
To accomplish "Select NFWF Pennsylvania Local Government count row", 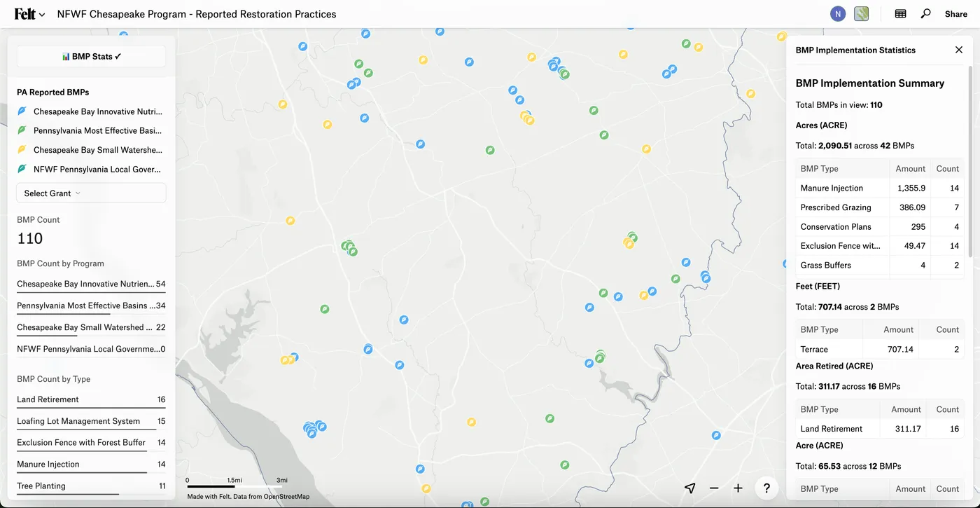I will point(91,349).
